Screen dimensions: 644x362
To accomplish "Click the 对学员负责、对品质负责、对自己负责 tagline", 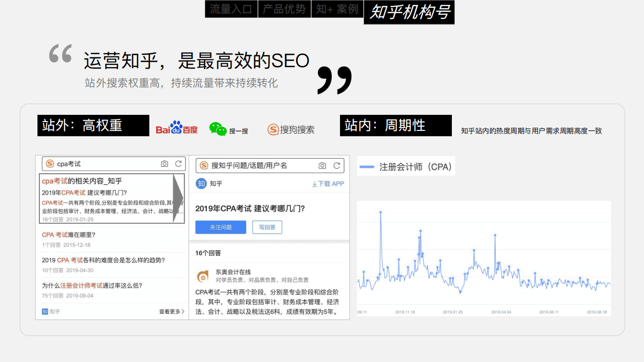I will (x=262, y=280).
